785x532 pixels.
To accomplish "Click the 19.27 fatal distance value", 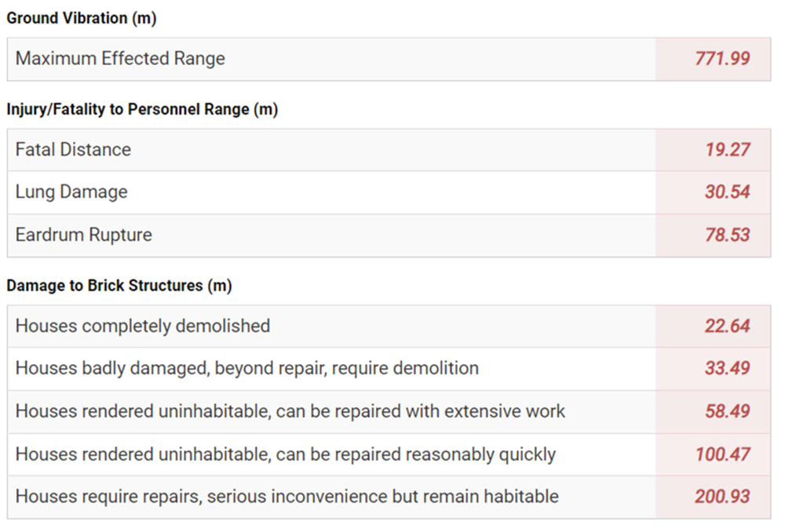I will [x=727, y=150].
